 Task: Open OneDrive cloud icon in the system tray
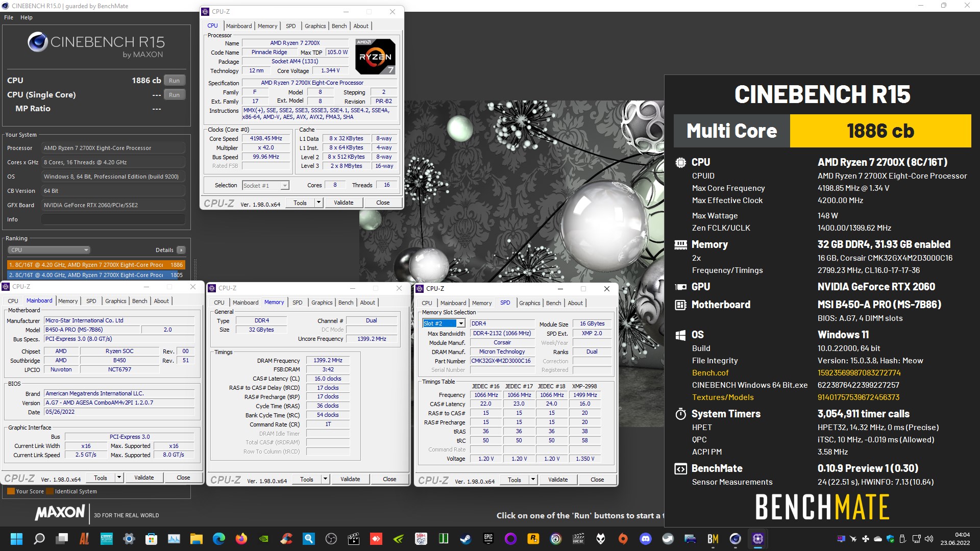point(878,539)
